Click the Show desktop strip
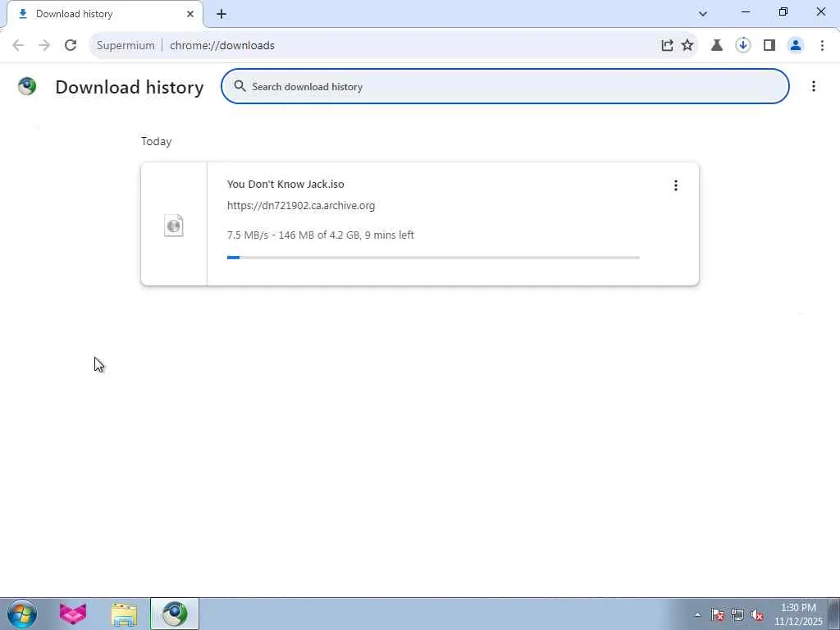The width and height of the screenshot is (840, 630). coord(834,614)
